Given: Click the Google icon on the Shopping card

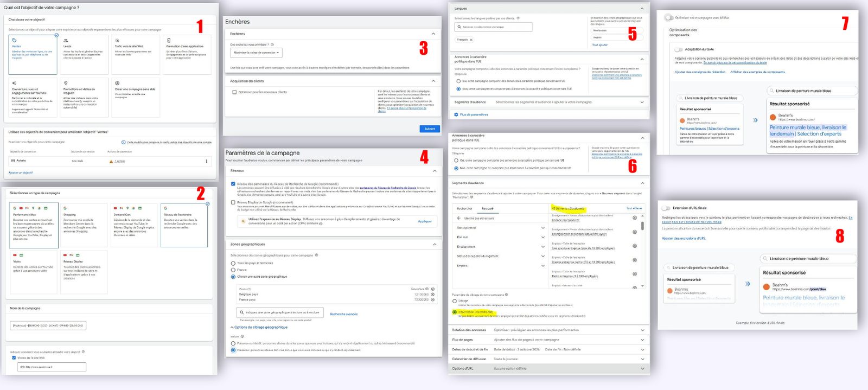Looking at the screenshot, I should pos(65,208).
